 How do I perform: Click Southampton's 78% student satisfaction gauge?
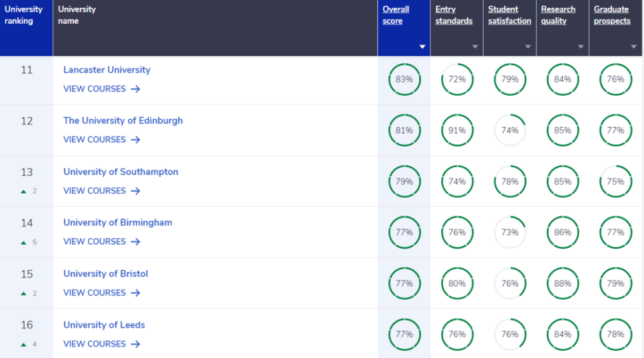click(x=509, y=182)
